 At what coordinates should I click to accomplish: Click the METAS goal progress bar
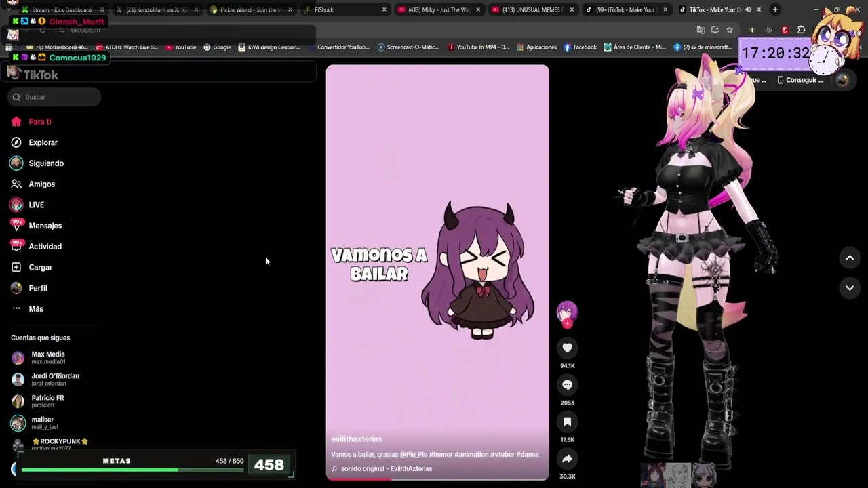click(x=132, y=469)
